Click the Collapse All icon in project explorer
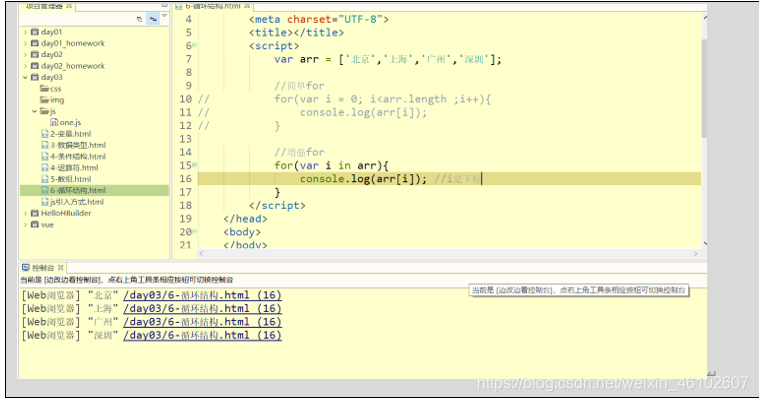Image resolution: width=759 pixels, height=402 pixels. (139, 19)
